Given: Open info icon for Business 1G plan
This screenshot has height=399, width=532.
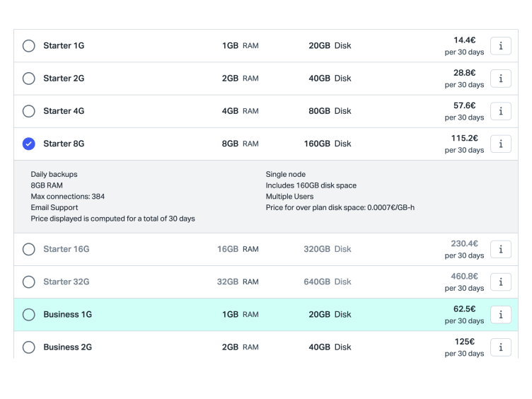Looking at the screenshot, I should pyautogui.click(x=500, y=314).
